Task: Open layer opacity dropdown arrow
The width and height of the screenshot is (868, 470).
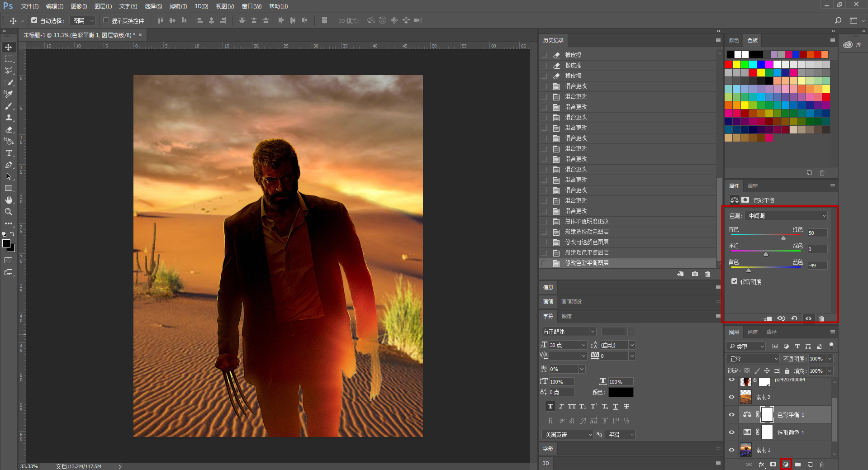Action: pos(830,359)
